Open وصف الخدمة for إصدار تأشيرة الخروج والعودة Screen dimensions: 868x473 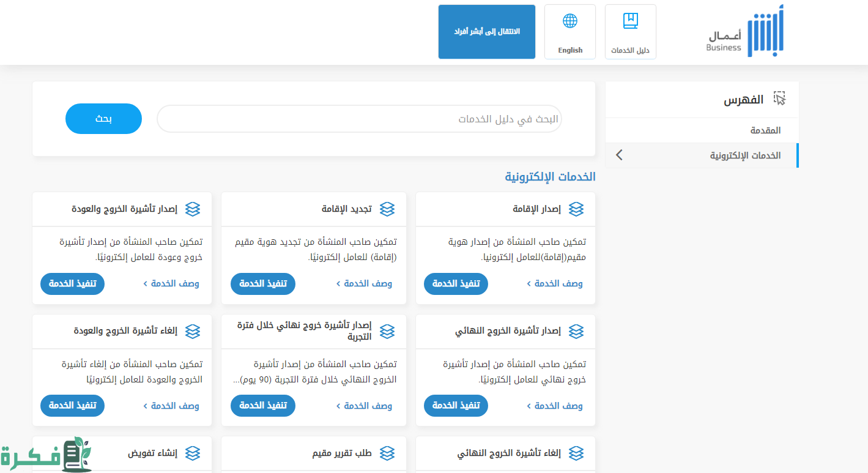pos(171,284)
